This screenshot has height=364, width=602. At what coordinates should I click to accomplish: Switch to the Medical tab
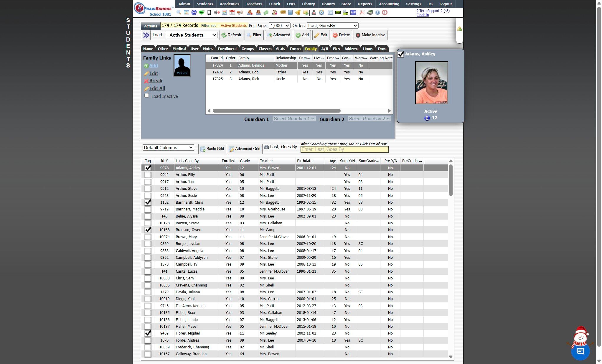click(x=179, y=49)
